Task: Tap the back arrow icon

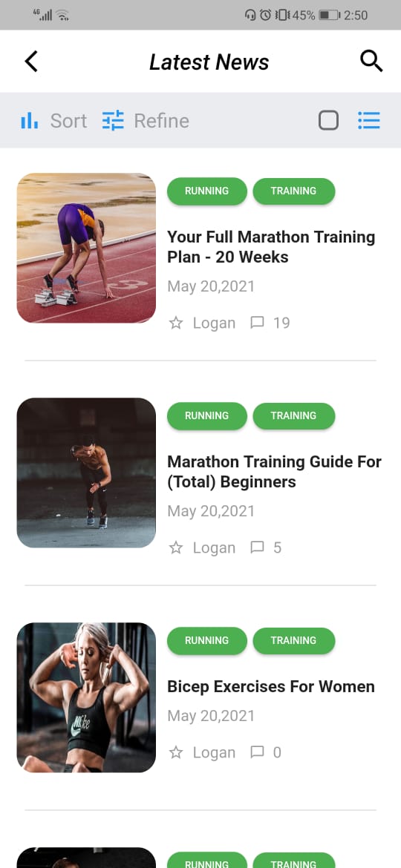Action: (x=31, y=62)
